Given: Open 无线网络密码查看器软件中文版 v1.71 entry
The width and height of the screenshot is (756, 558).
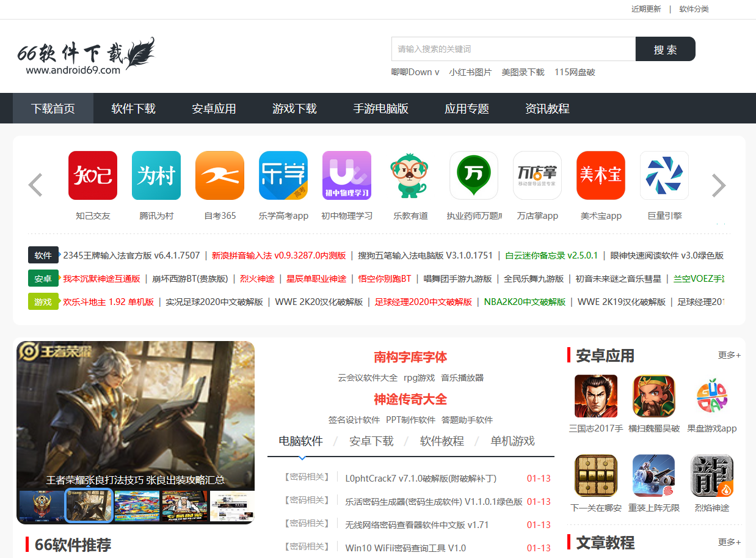Looking at the screenshot, I should tap(416, 525).
